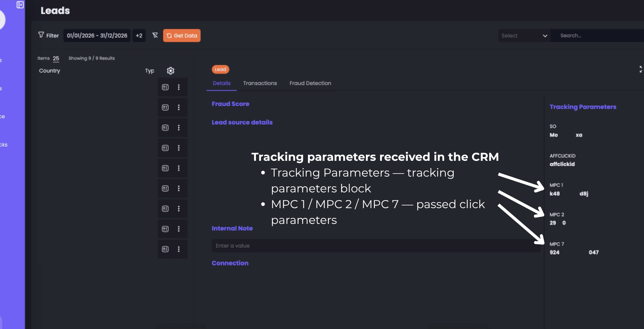644x329 pixels.
Task: Open the Fraud Detection tab
Action: click(x=310, y=83)
